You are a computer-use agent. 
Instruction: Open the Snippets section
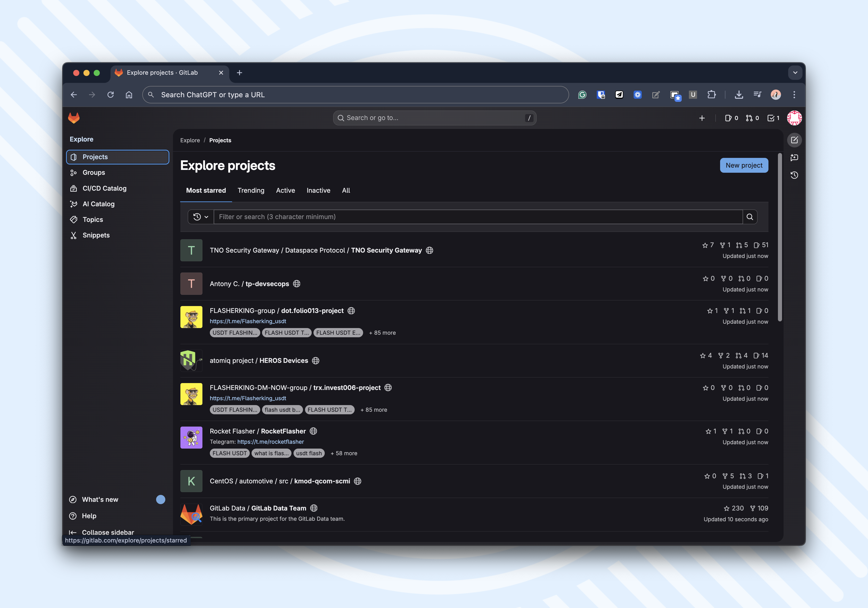(96, 235)
